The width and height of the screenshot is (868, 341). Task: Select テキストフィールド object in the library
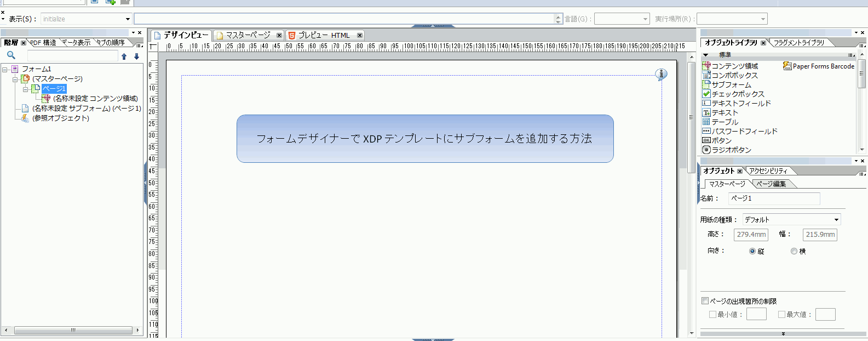[x=737, y=103]
